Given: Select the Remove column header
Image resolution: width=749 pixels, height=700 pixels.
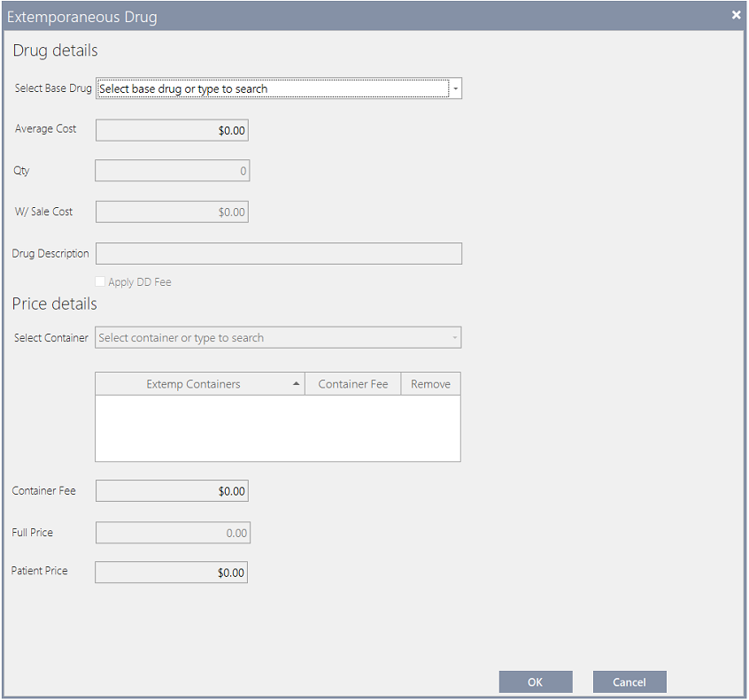Looking at the screenshot, I should pos(430,383).
